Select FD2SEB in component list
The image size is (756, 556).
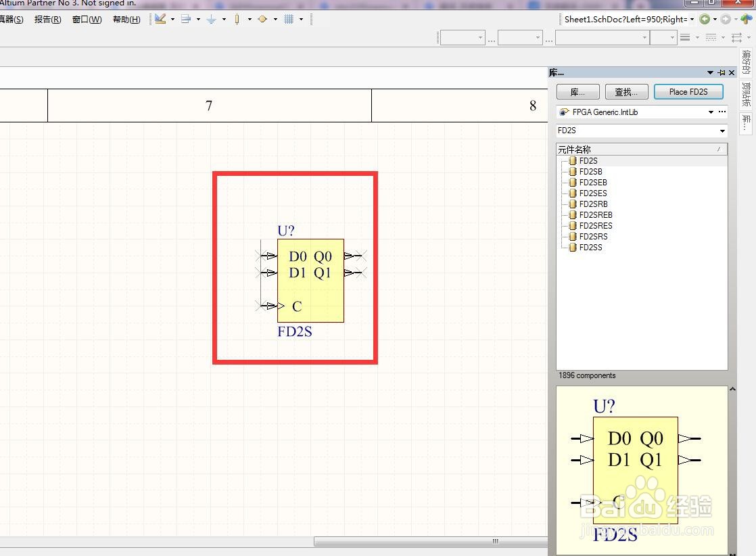pyautogui.click(x=593, y=182)
